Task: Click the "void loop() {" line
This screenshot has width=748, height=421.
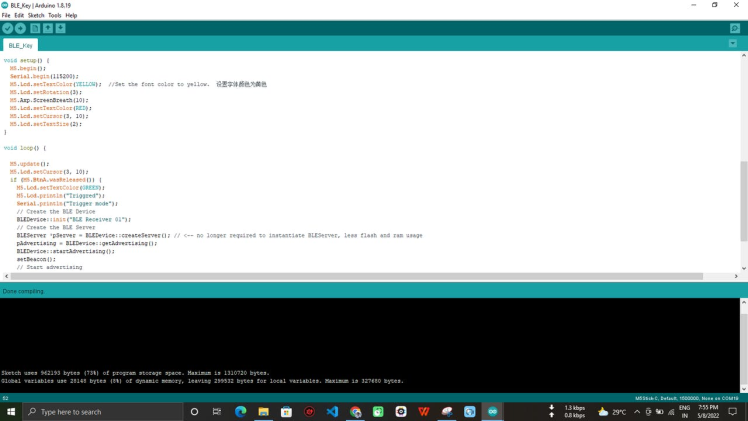Action: tap(25, 148)
